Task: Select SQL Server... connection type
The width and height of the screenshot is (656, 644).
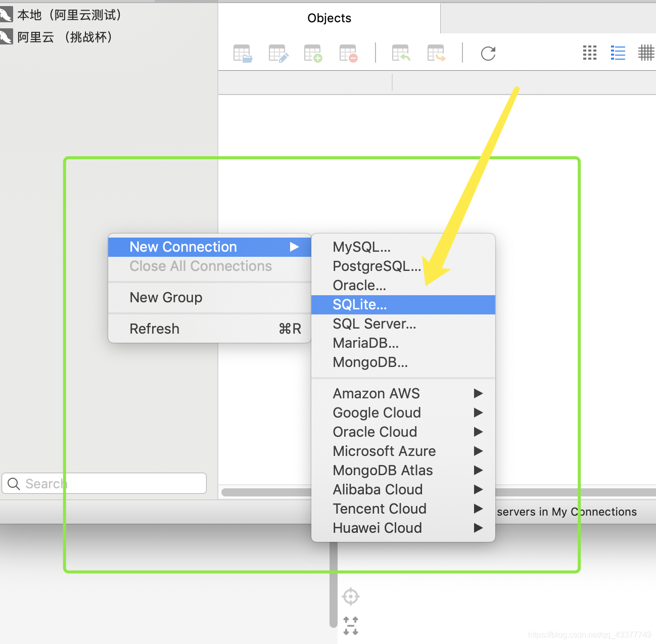Action: coord(403,324)
